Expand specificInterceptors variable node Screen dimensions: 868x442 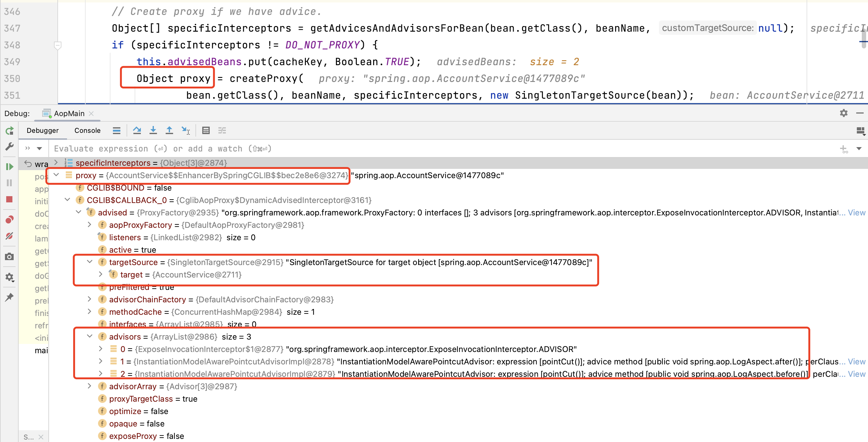pos(56,163)
